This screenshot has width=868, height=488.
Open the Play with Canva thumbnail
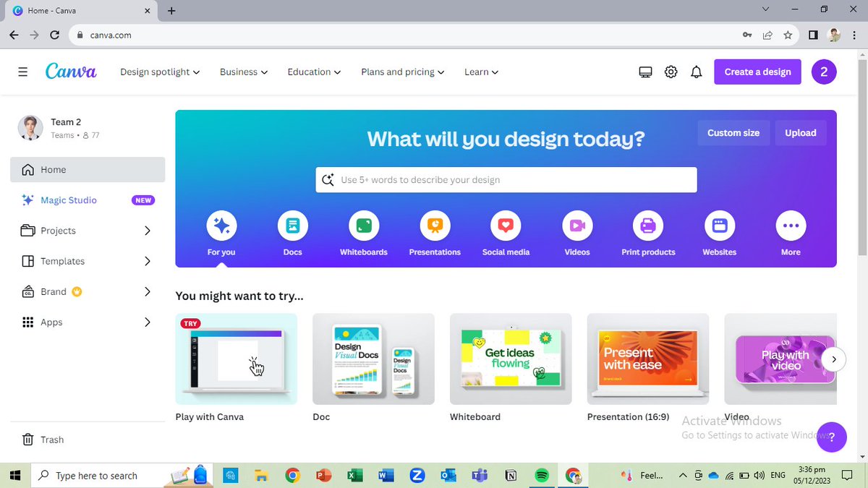[x=237, y=359]
